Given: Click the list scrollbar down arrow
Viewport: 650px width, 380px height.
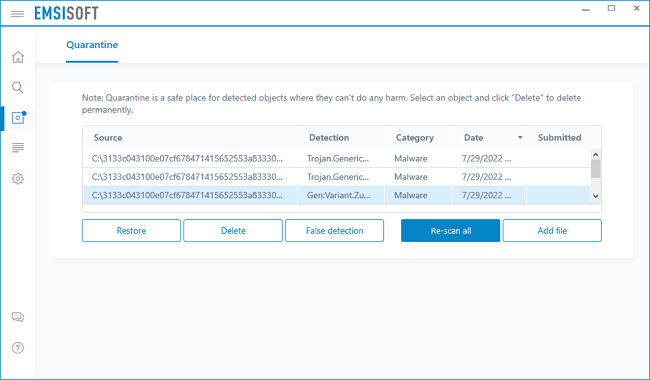Looking at the screenshot, I should [596, 196].
